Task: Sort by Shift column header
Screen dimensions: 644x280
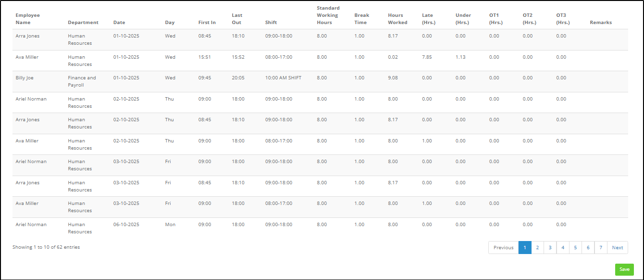Action: point(271,23)
